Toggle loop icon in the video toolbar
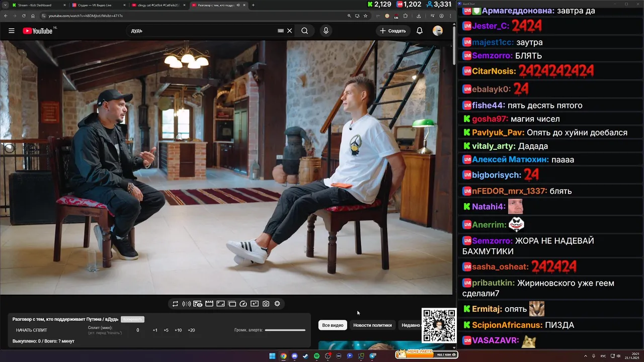 175,304
